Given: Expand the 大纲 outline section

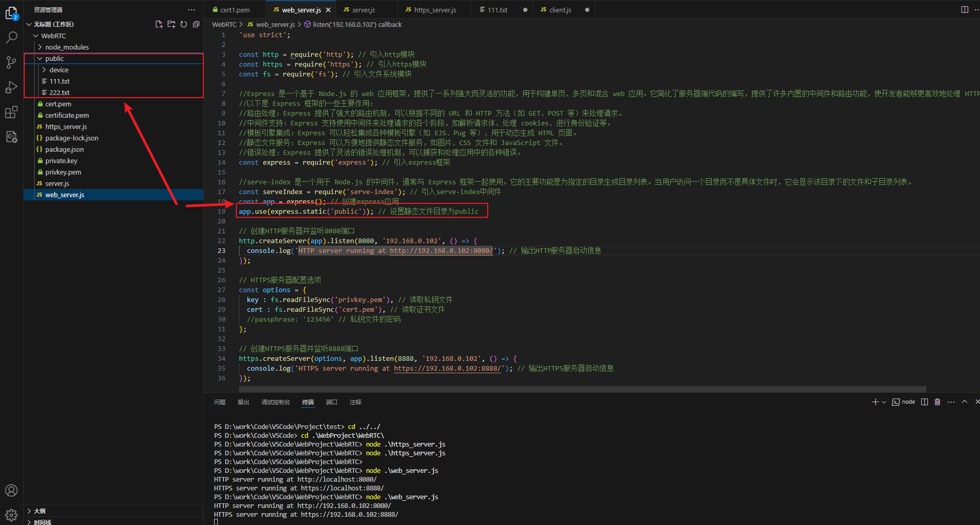Looking at the screenshot, I should click(x=114, y=511).
